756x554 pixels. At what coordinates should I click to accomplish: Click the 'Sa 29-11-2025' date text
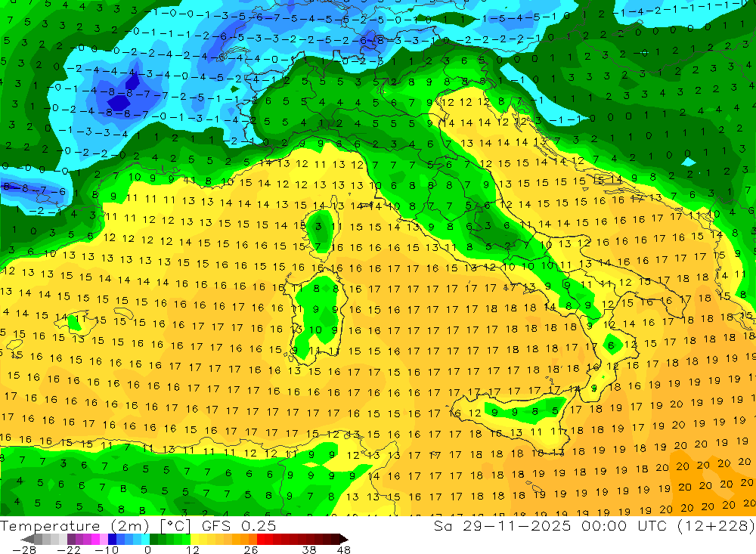(x=502, y=525)
